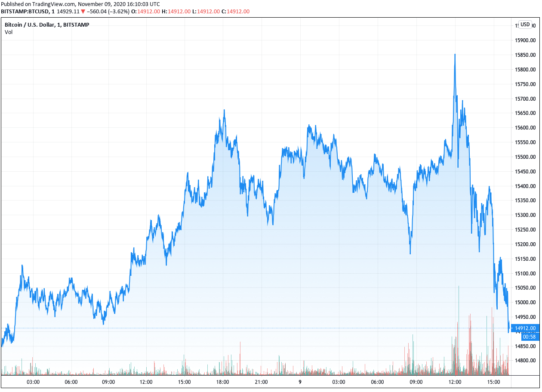This screenshot has height=392, width=542.
Task: Click the USD currency button
Action: point(525,25)
